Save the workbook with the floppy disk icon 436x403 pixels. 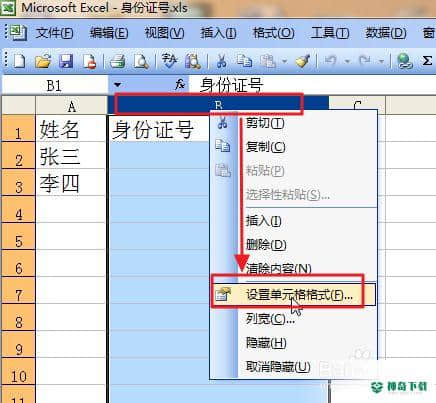(66, 61)
